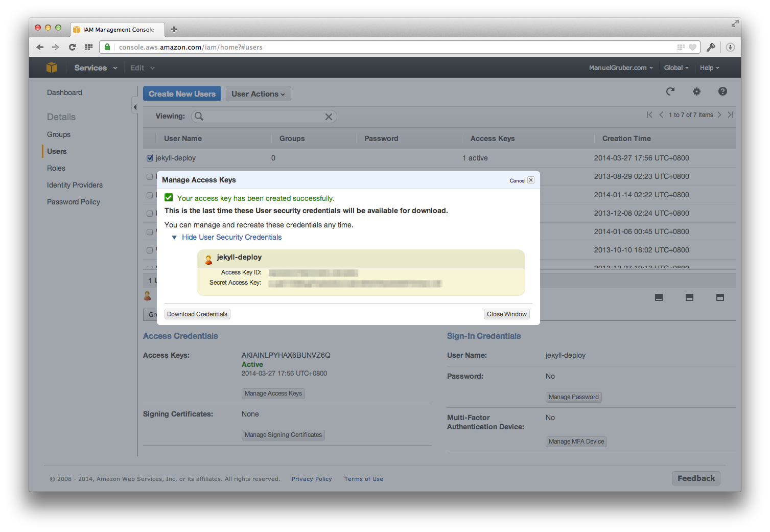Click Manage MFA Device button
The height and width of the screenshot is (532, 770).
[x=576, y=442]
